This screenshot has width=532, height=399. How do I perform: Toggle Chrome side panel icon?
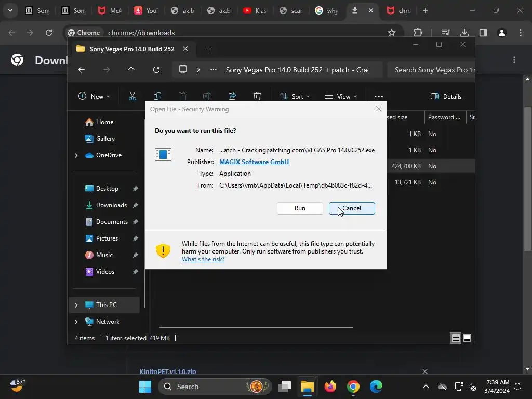tap(483, 33)
